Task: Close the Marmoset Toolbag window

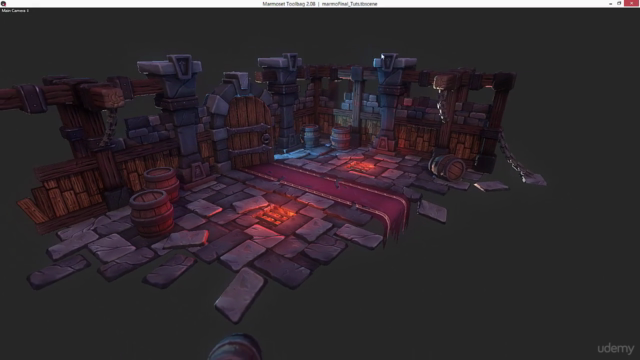Action: 631,3
